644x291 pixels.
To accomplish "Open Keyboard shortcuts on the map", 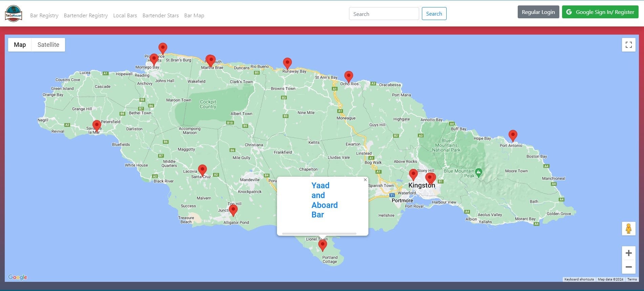I will [579, 279].
